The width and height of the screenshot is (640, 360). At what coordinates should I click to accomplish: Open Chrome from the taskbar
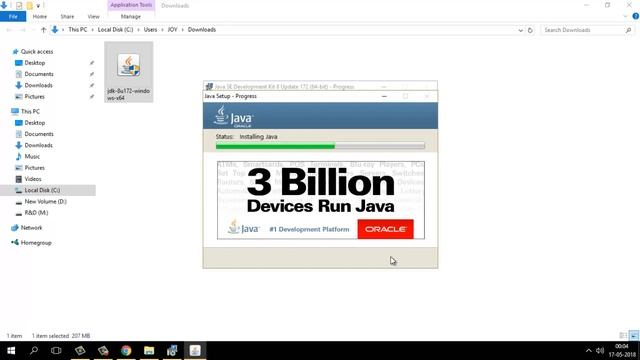[126, 351]
